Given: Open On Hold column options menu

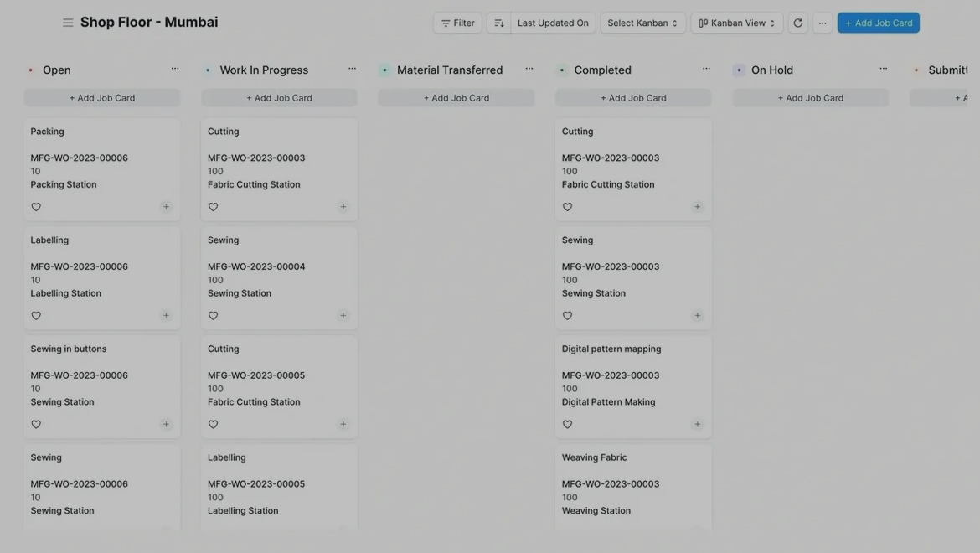Looking at the screenshot, I should [x=883, y=69].
